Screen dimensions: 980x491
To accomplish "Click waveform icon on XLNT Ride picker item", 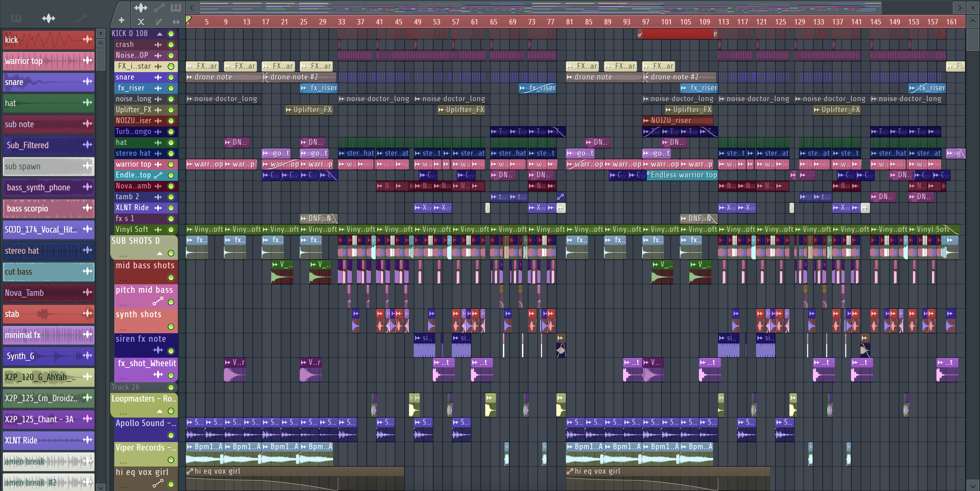I will coord(87,440).
